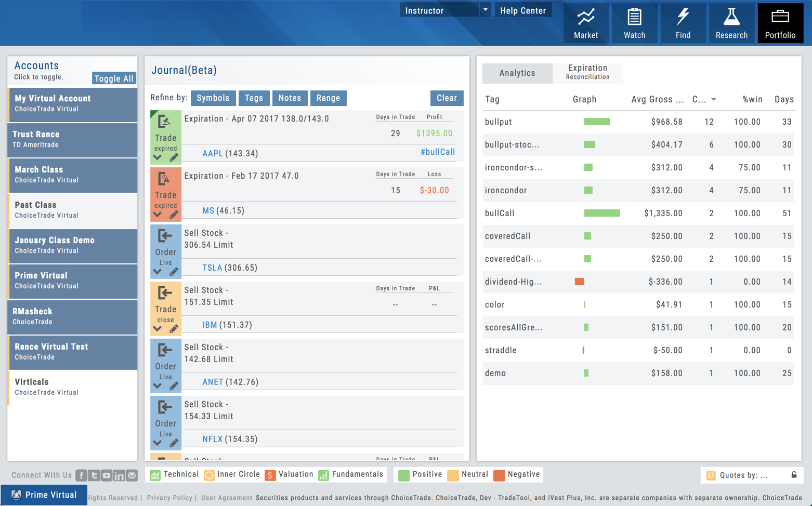Click the ANET sell order icon

coord(164,351)
